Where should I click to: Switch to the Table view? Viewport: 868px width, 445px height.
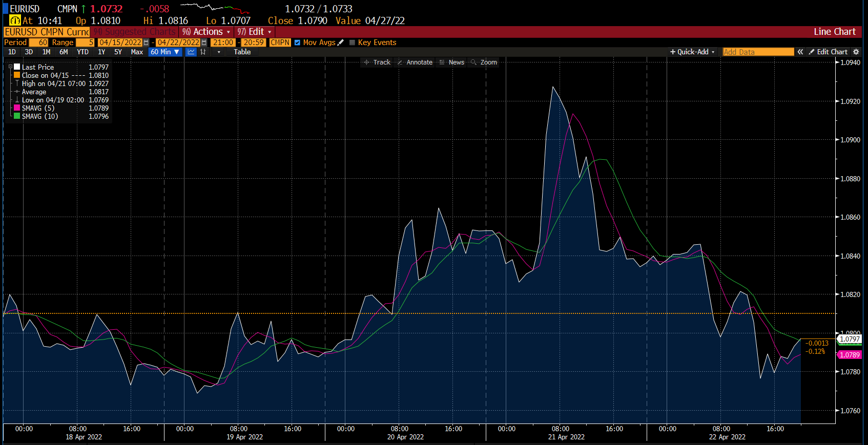pos(242,52)
